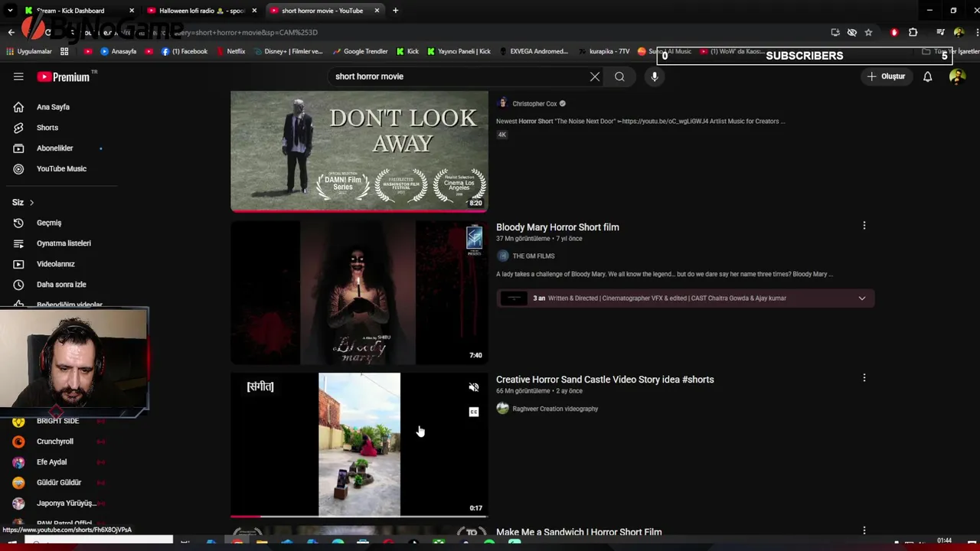Click THE GM FILMS channel avatar
The height and width of the screenshot is (551, 980).
502,256
